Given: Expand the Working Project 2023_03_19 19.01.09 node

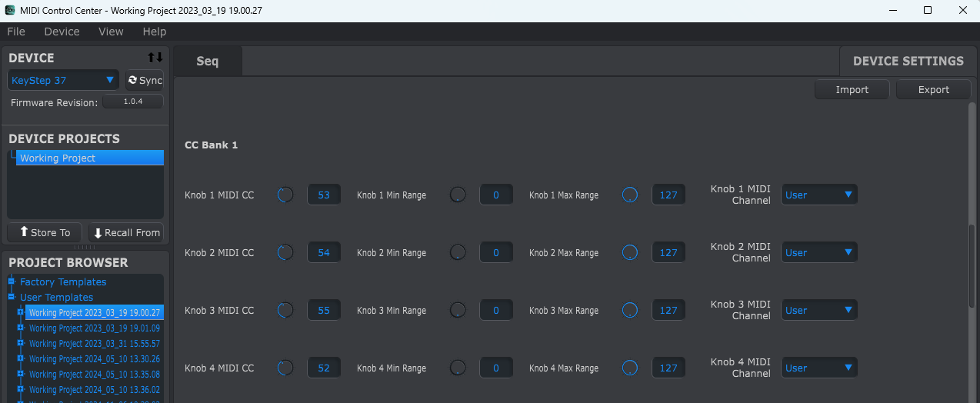Looking at the screenshot, I should click(20, 328).
